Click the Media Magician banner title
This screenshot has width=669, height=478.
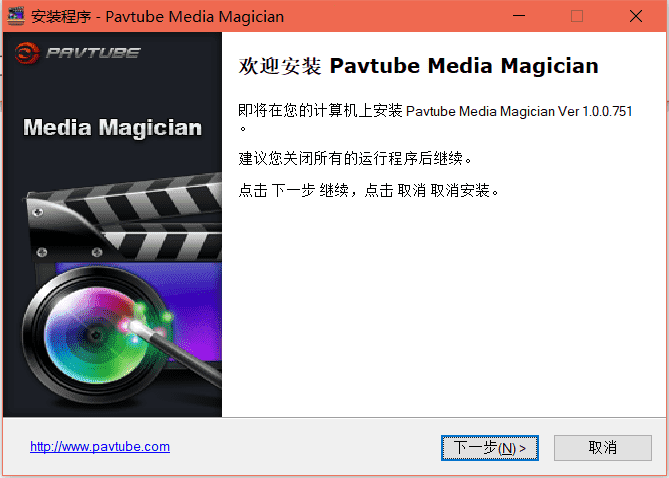[x=112, y=128]
